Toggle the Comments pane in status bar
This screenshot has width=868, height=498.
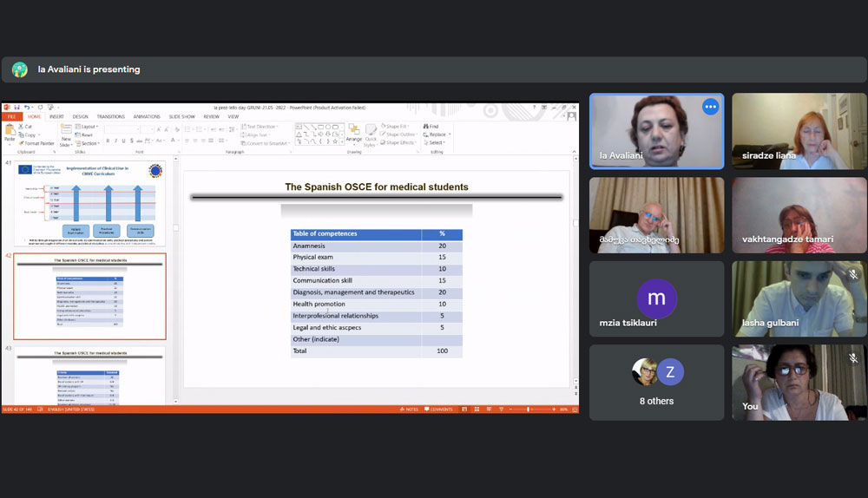tap(438, 409)
